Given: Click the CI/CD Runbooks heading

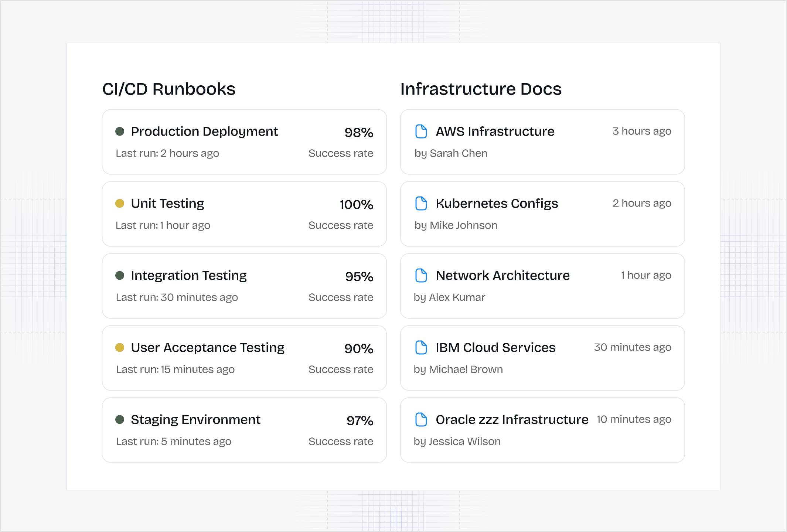Looking at the screenshot, I should (169, 89).
